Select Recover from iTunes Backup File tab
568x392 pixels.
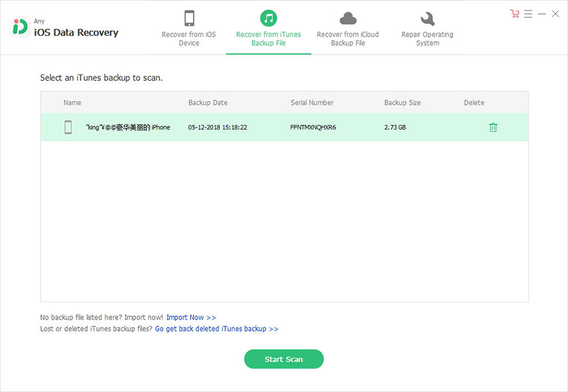(x=268, y=29)
